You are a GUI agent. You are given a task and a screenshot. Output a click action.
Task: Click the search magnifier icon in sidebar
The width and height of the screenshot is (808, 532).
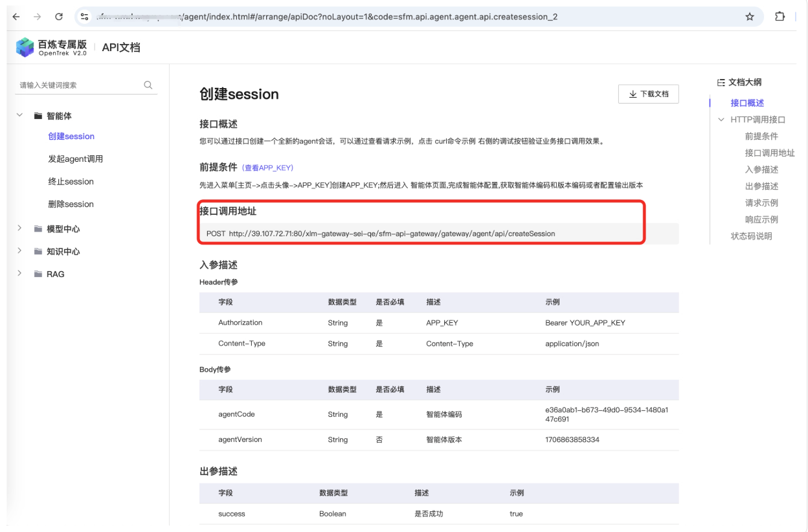(148, 85)
